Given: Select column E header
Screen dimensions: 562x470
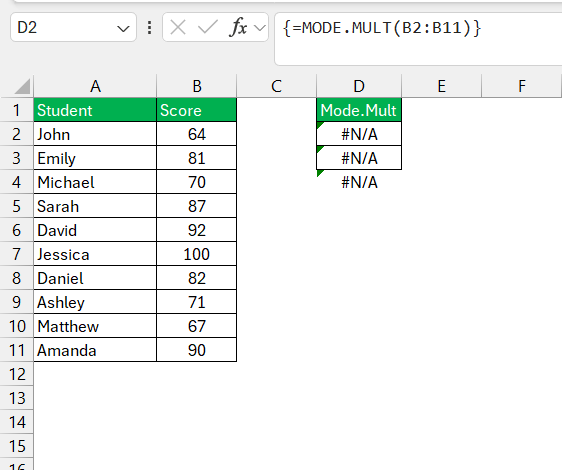Looking at the screenshot, I should (442, 86).
